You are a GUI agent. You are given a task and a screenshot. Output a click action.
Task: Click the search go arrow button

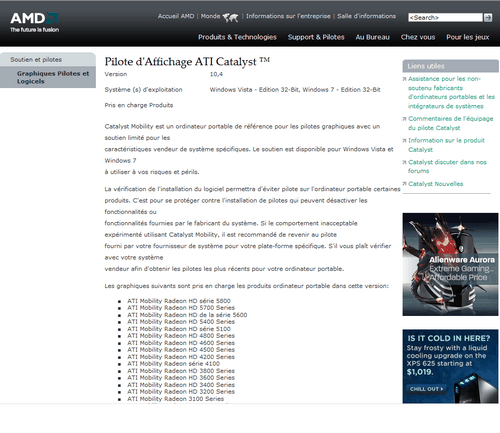488,17
